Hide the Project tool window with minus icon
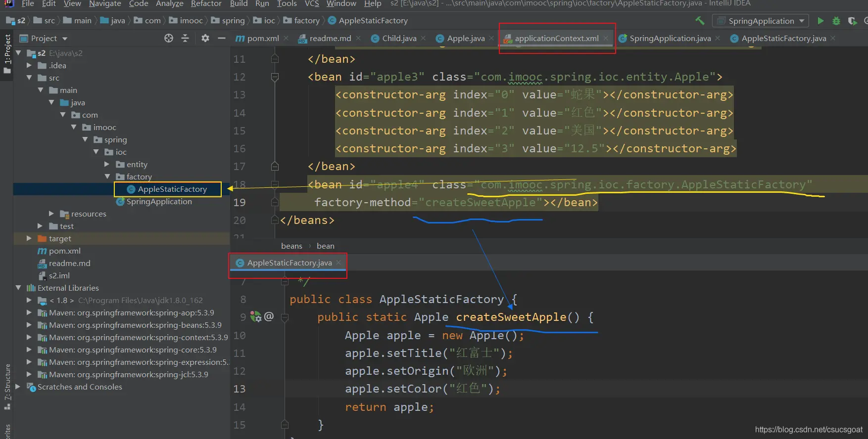The width and height of the screenshot is (868, 439). 222,38
